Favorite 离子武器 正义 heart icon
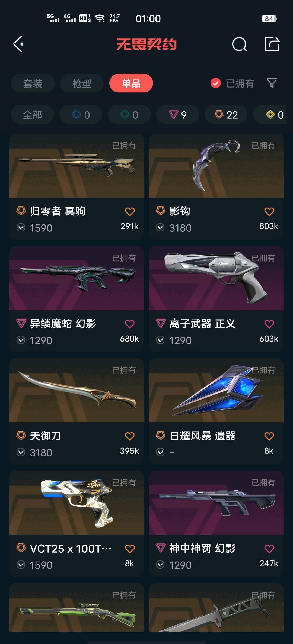The width and height of the screenshot is (293, 644). (269, 324)
